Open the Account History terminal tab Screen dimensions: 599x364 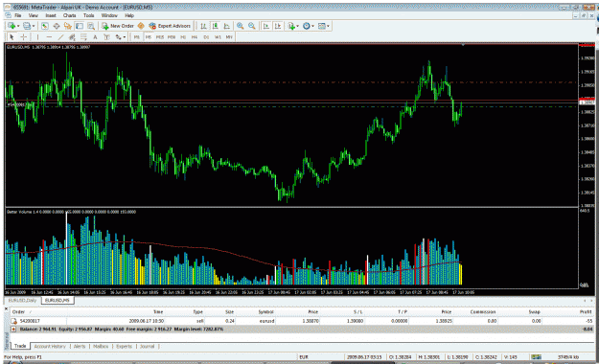[50, 347]
